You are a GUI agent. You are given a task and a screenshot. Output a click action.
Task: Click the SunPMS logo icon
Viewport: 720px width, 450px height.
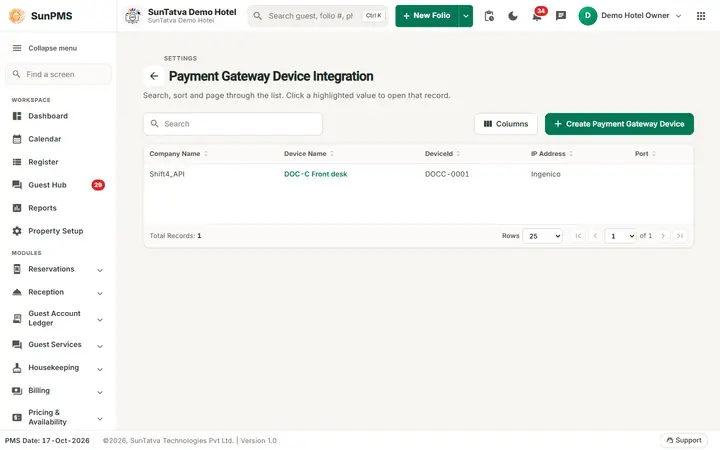pos(17,16)
